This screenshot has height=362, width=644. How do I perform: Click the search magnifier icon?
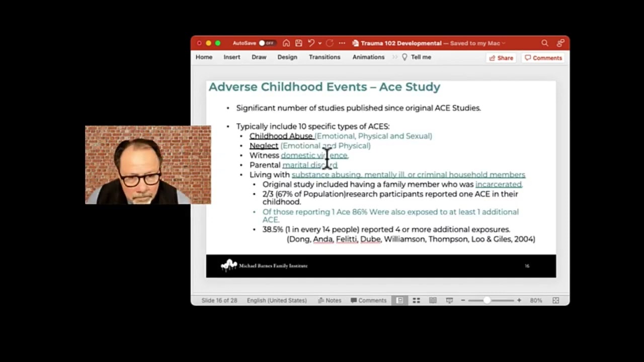[545, 43]
